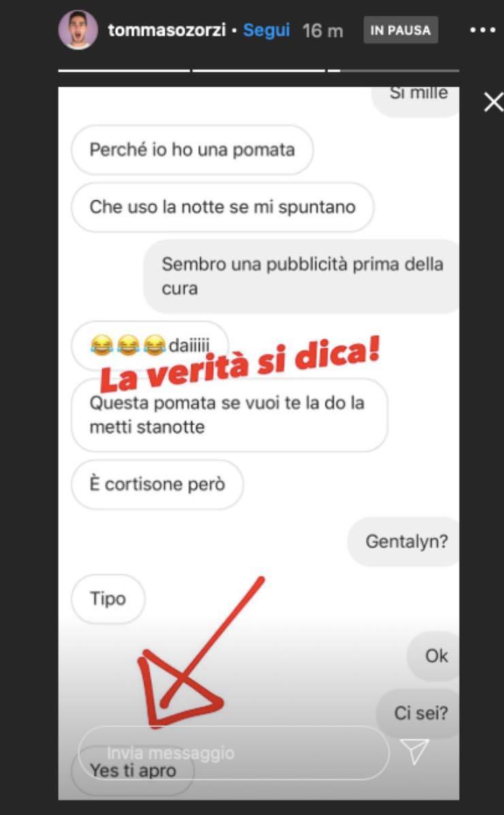The width and height of the screenshot is (504, 815).
Task: Open tommasozorzi profile avatar
Action: coord(78,29)
